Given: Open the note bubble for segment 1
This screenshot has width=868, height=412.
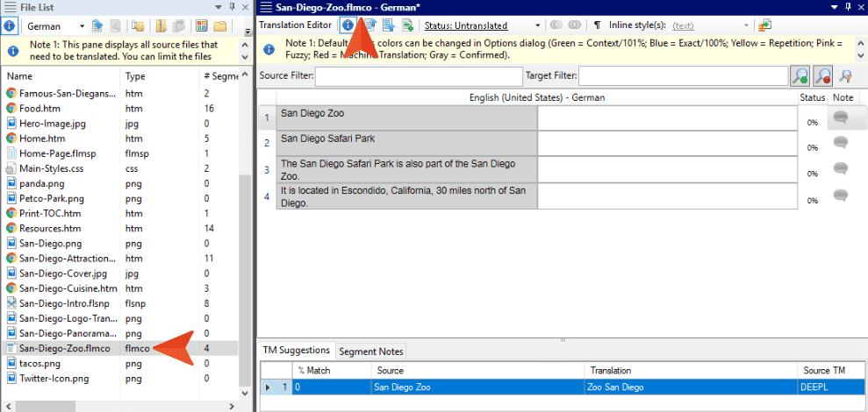Looking at the screenshot, I should [x=840, y=116].
